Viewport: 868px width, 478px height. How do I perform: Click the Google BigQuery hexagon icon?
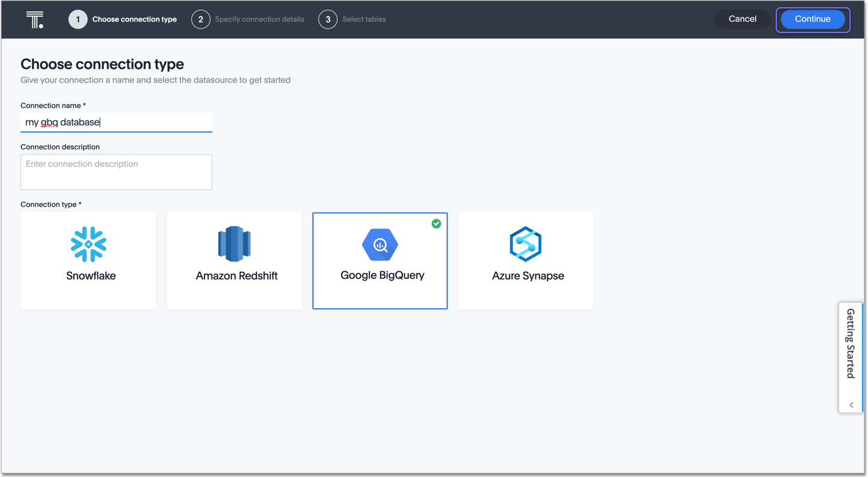(x=380, y=244)
